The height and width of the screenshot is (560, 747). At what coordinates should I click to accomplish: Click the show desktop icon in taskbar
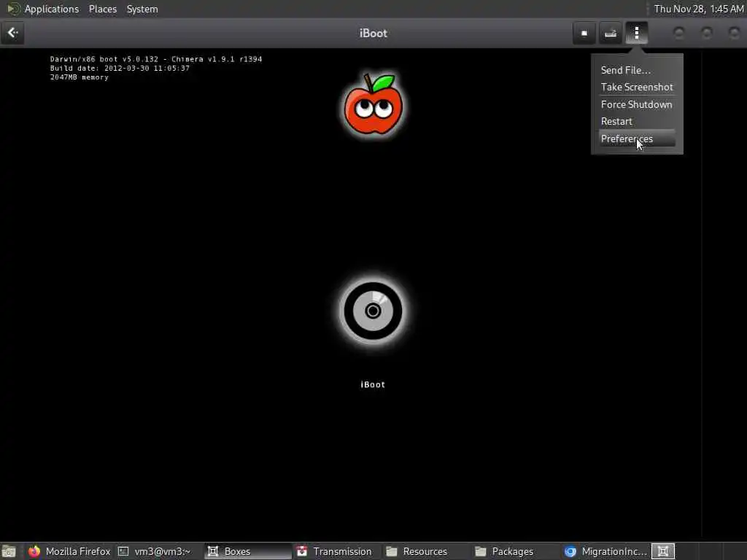(9, 551)
